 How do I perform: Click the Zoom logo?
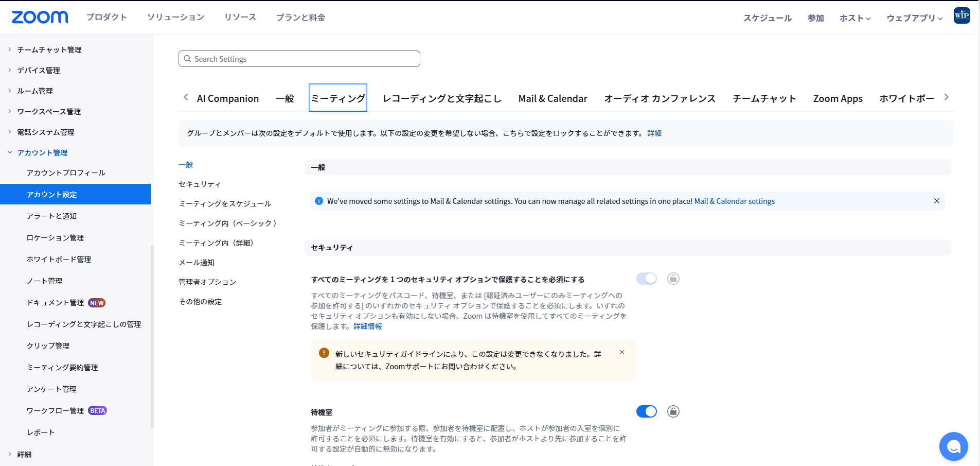[40, 17]
